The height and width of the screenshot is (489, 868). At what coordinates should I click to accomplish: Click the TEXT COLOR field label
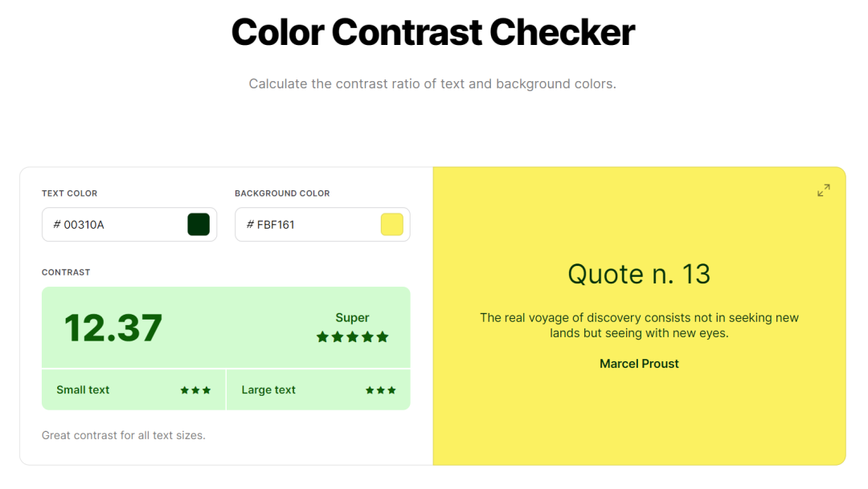pyautogui.click(x=69, y=194)
